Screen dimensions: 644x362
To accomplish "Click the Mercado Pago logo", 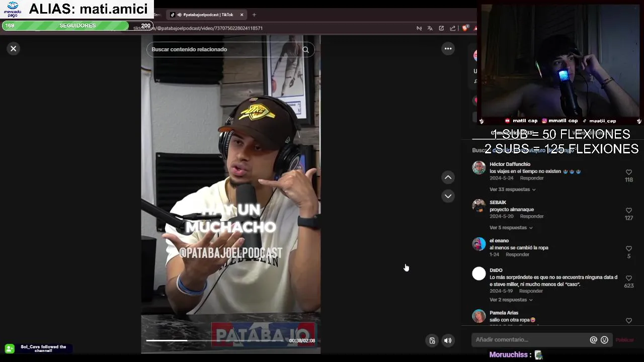I will click(x=13, y=10).
